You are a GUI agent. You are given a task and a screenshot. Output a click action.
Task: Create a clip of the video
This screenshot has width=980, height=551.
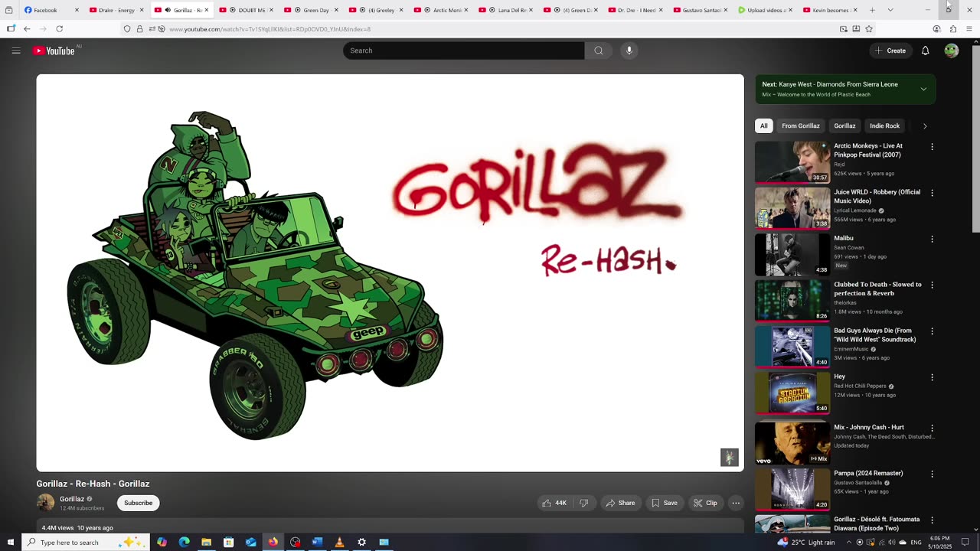pyautogui.click(x=705, y=503)
